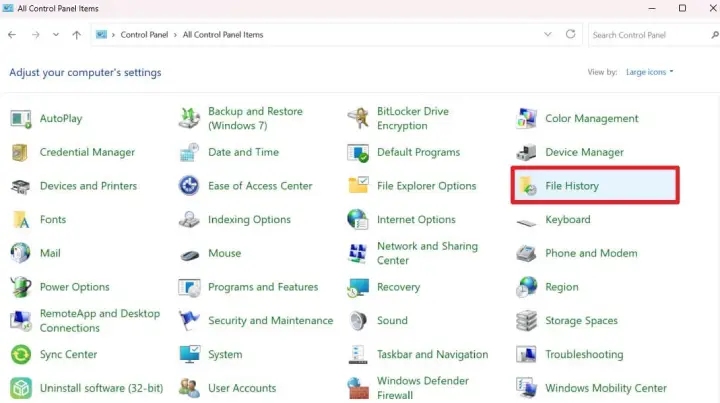The height and width of the screenshot is (403, 720).
Task: Click the Color Management icon
Action: tap(526, 118)
